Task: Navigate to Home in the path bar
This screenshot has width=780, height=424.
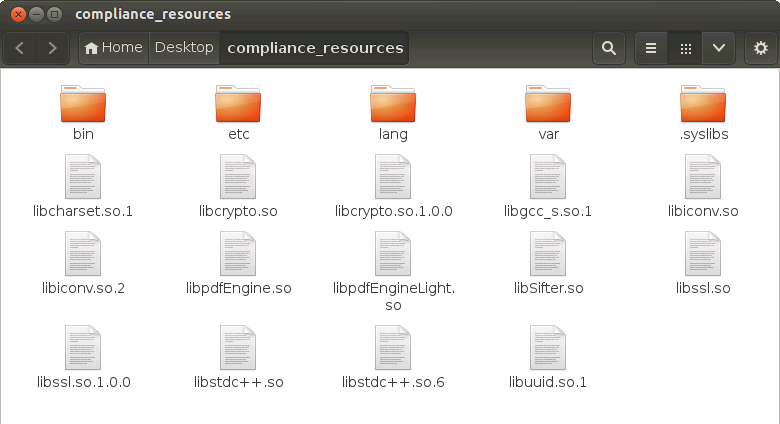Action: (x=112, y=48)
